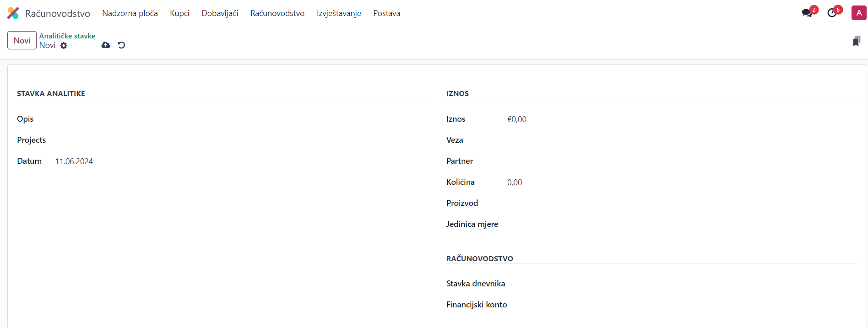
Task: Open the gear actions menu beside Novi
Action: (x=64, y=45)
